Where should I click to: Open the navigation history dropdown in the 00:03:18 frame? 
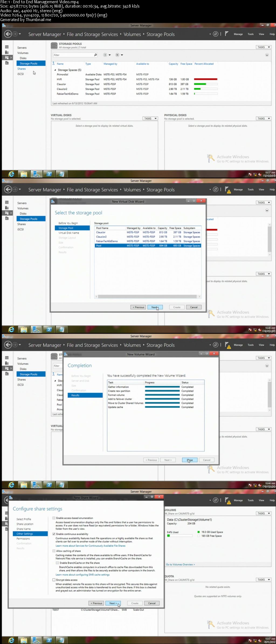20,34
